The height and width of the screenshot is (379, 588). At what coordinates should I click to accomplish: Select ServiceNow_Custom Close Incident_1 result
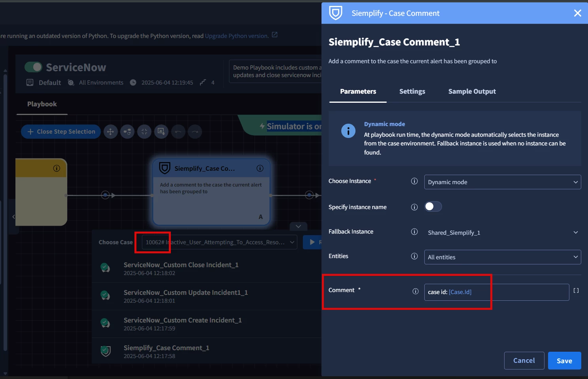click(206, 269)
